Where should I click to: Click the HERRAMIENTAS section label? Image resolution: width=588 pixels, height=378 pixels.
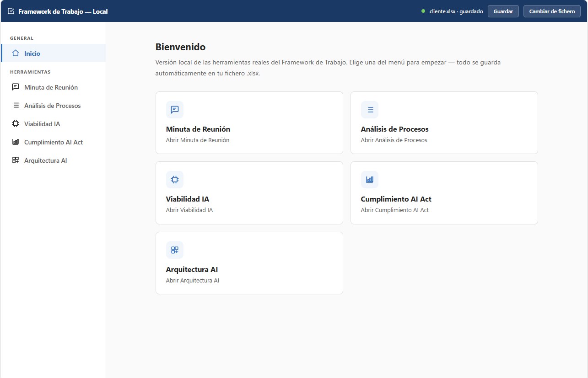pyautogui.click(x=30, y=72)
